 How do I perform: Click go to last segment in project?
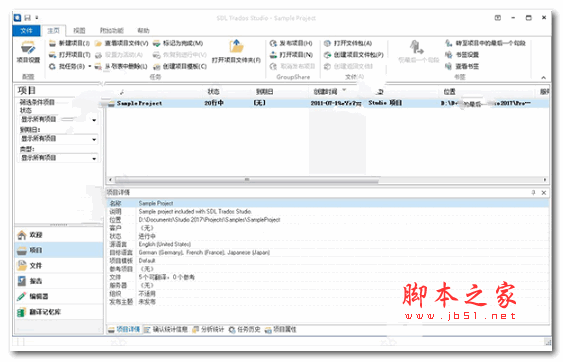point(485,43)
